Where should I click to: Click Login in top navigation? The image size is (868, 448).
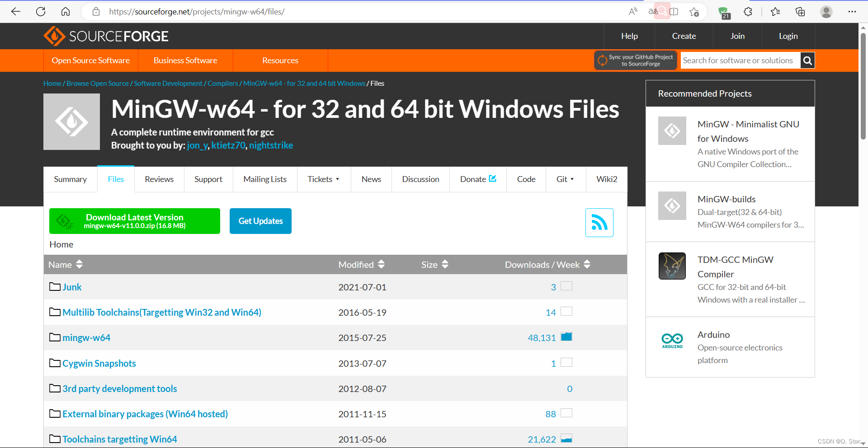788,36
